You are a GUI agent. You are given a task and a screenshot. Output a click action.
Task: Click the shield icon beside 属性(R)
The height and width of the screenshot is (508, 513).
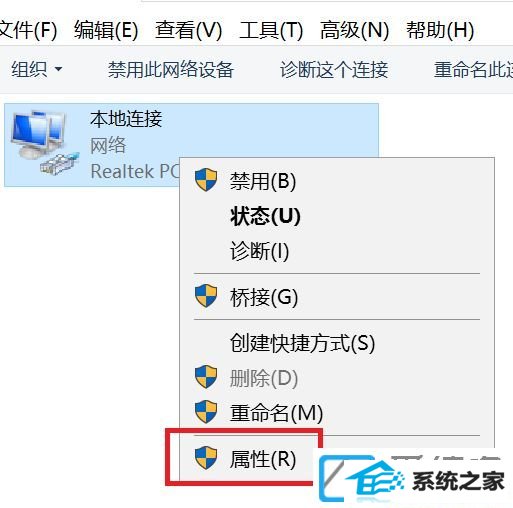click(x=206, y=457)
